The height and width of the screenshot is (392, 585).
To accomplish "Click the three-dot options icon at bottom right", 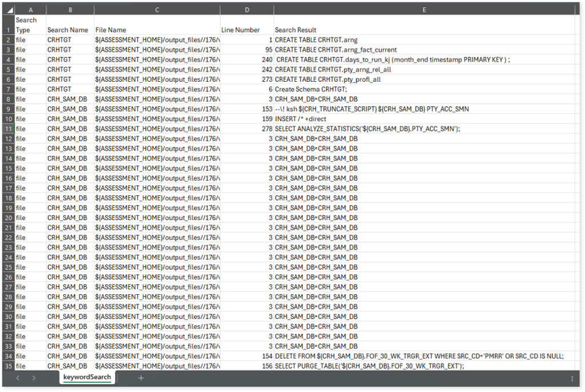I will tap(572, 378).
